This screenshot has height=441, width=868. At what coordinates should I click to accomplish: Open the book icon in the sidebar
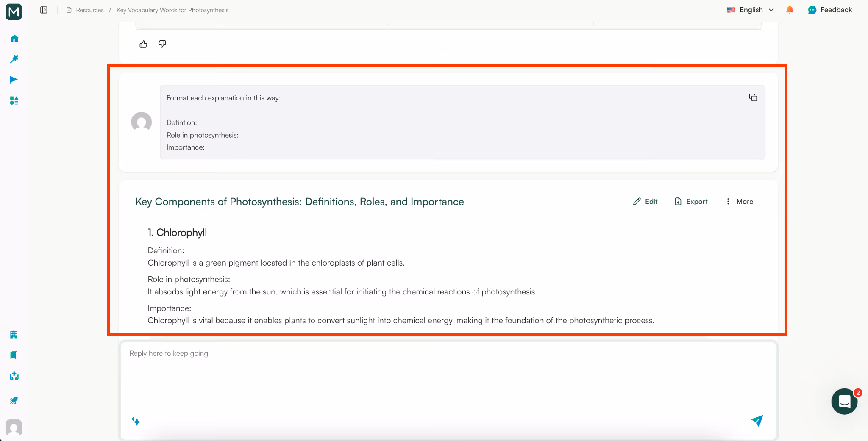(14, 355)
